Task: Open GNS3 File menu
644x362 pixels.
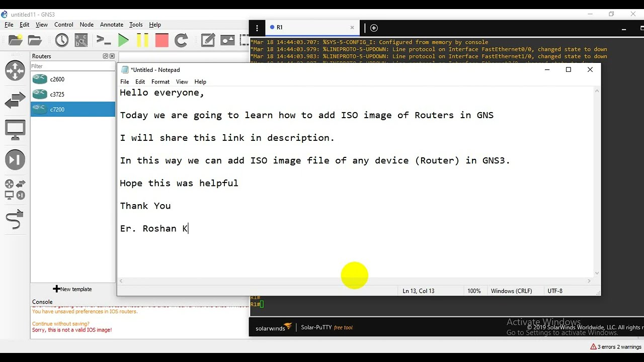Action: click(9, 25)
